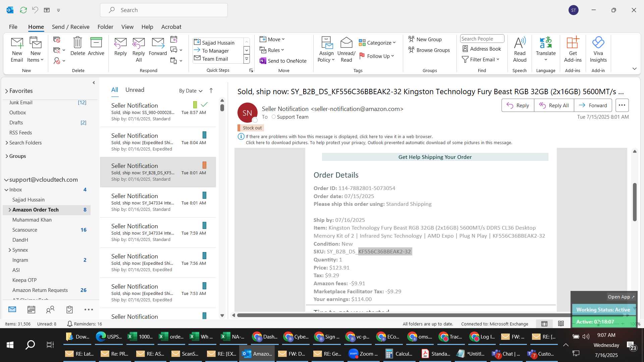
Task: Open more actions ellipsis in reading pane
Action: click(x=622, y=105)
